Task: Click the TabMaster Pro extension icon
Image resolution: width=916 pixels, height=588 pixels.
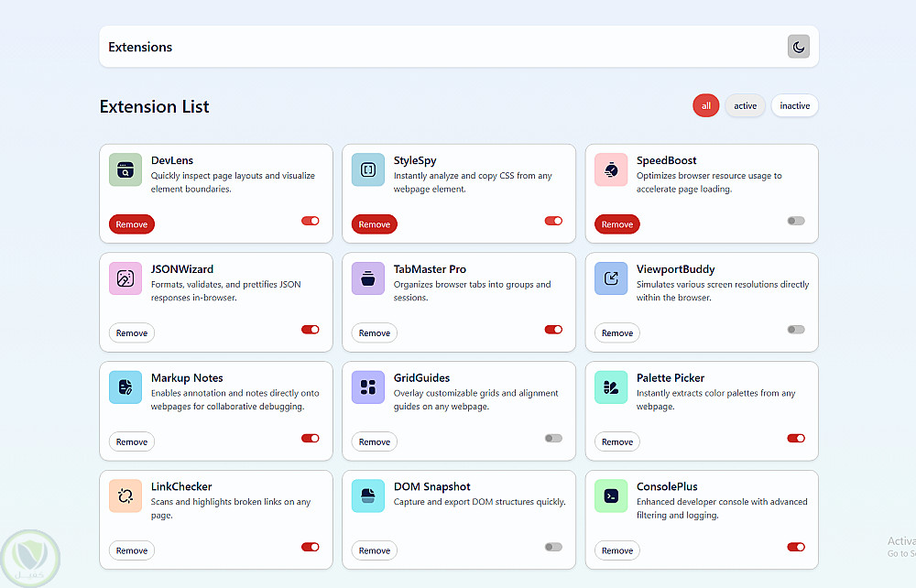Action: (x=368, y=278)
